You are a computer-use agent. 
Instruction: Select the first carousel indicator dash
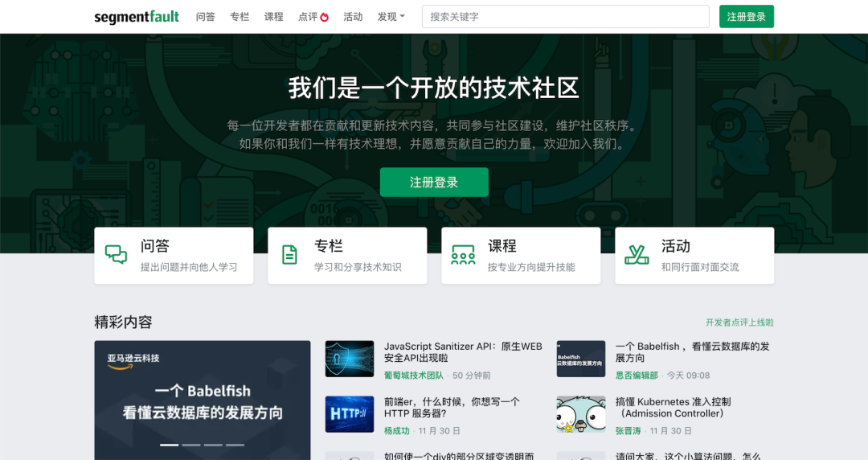click(170, 445)
